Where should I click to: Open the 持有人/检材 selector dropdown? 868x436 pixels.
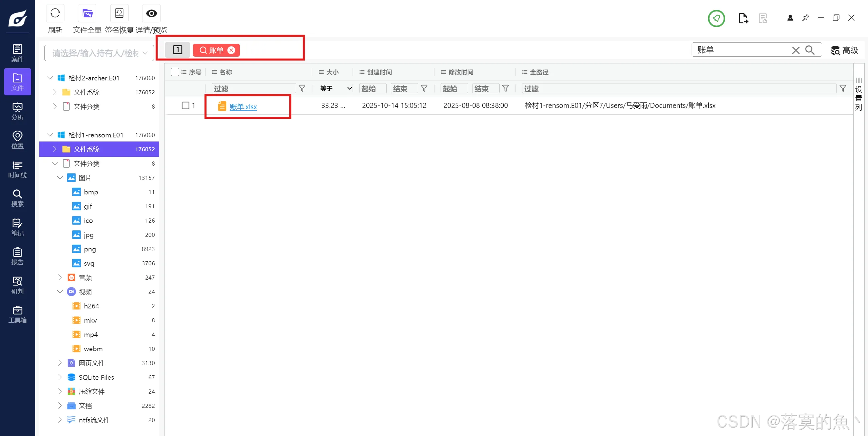[x=99, y=53]
